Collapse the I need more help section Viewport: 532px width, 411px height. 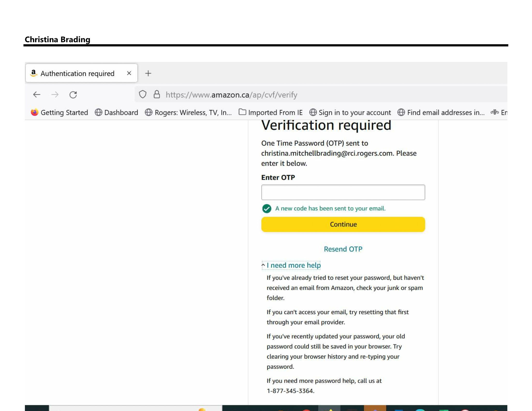coord(291,265)
